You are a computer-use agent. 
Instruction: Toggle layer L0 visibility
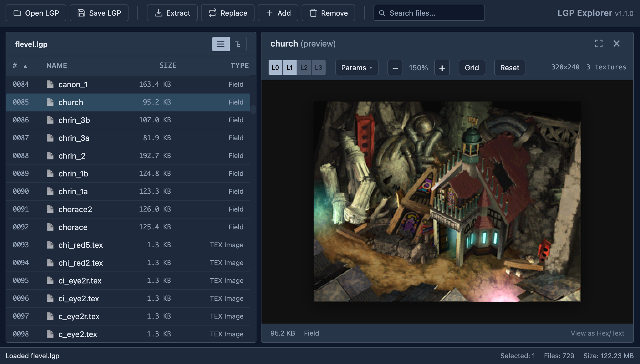click(275, 67)
